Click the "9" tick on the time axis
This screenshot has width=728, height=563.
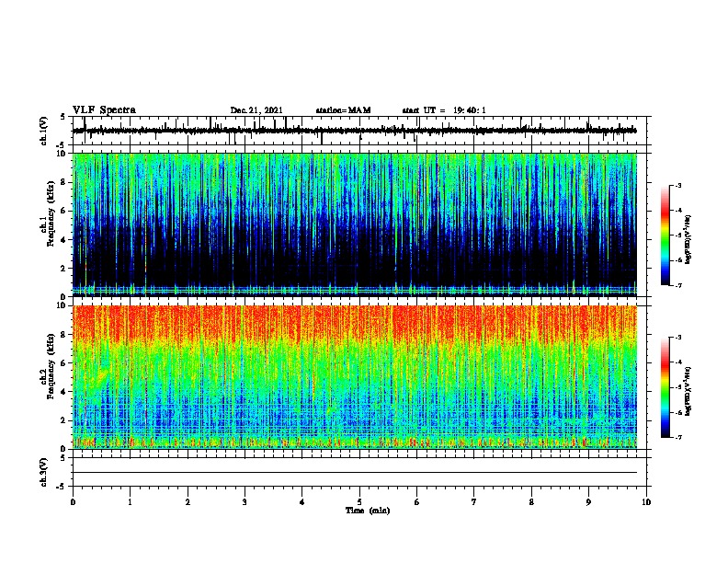tap(588, 502)
